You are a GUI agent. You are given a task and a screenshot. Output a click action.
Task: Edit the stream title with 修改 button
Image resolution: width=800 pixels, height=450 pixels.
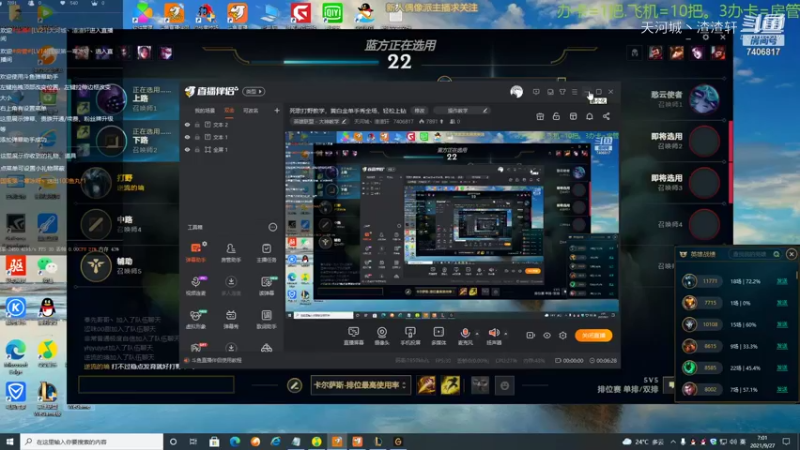coord(419,111)
